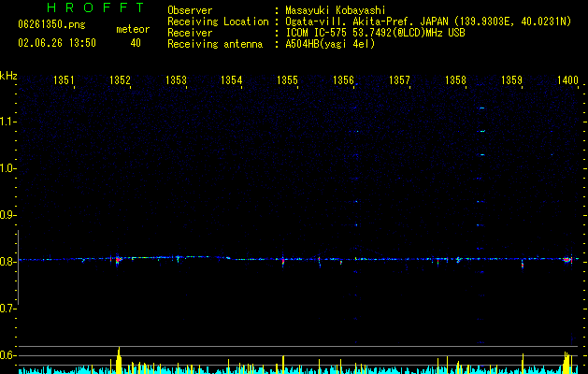Screen dimensions: 588x374
Task: Click the 1.0 frequency axis label
Action: pos(7,168)
